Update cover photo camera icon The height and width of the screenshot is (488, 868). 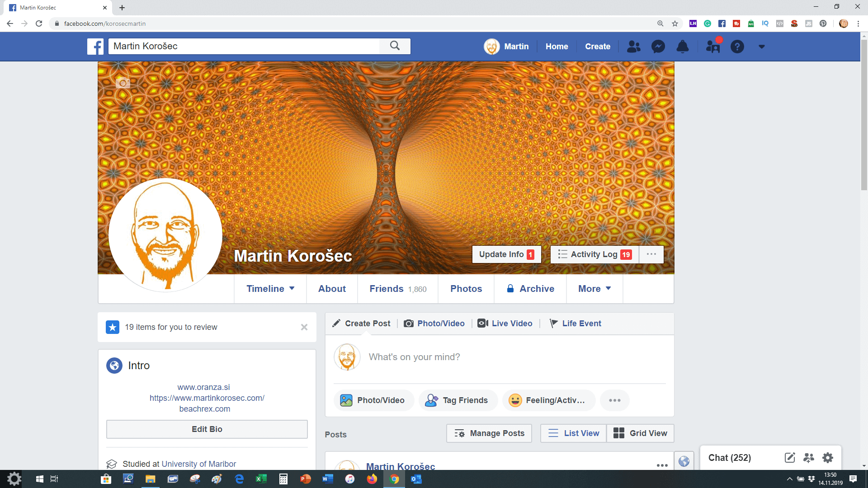point(123,83)
